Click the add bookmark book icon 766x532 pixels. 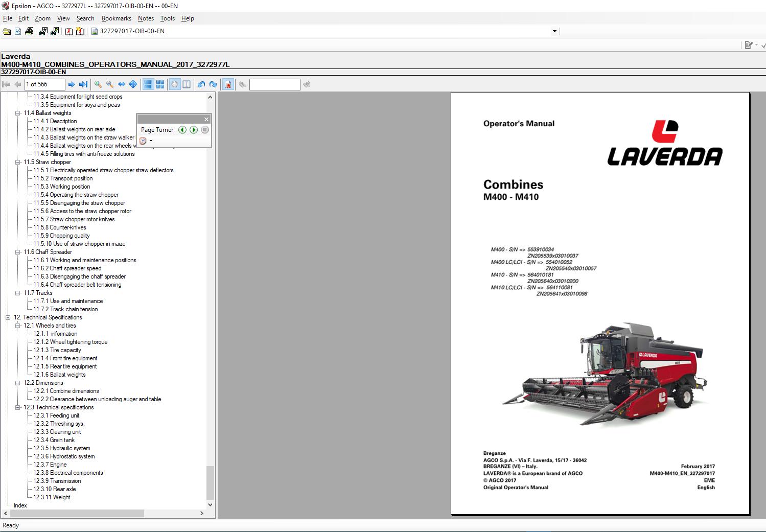pyautogui.click(x=69, y=32)
